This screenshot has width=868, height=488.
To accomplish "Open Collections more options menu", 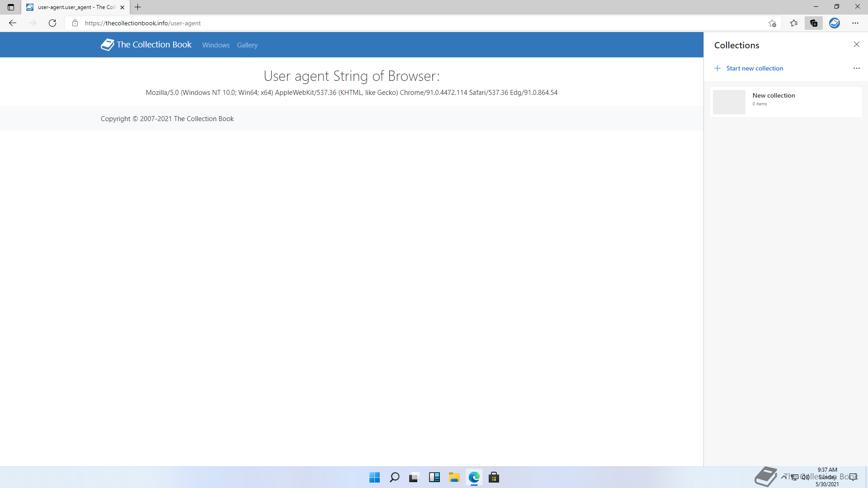I will pyautogui.click(x=857, y=68).
